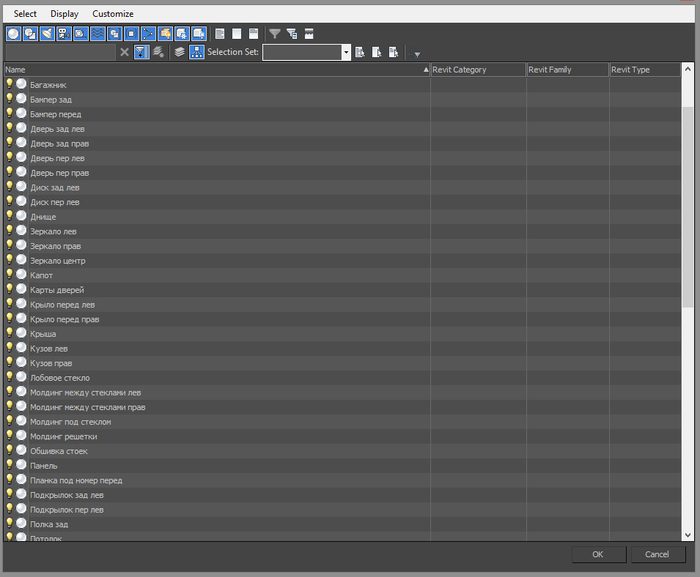Click the vertical scrollbar thumb
700x577 pixels.
(x=688, y=207)
